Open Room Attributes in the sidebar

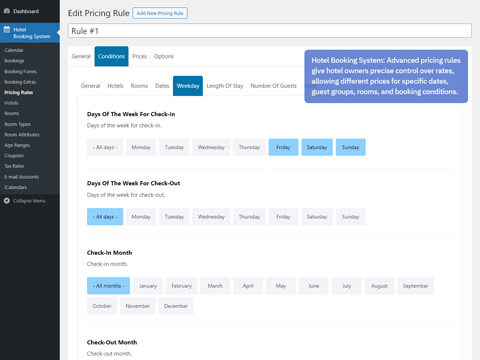pyautogui.click(x=22, y=135)
